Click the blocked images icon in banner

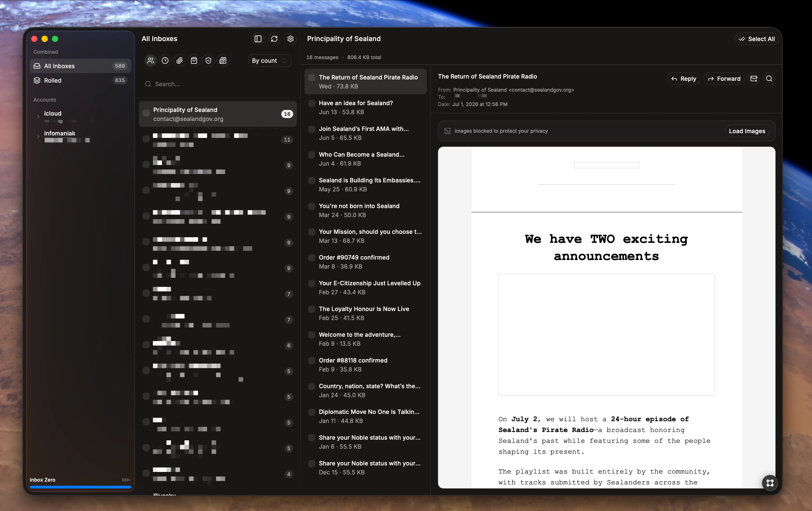(448, 131)
